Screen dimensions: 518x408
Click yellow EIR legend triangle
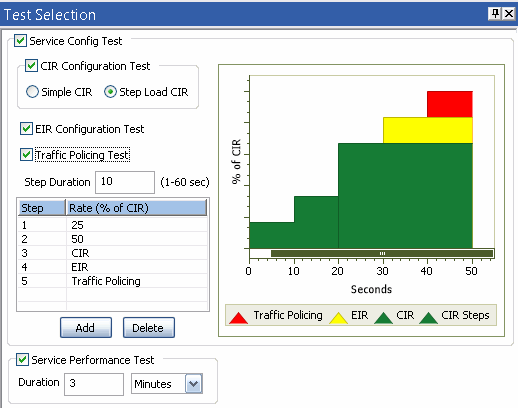[338, 318]
